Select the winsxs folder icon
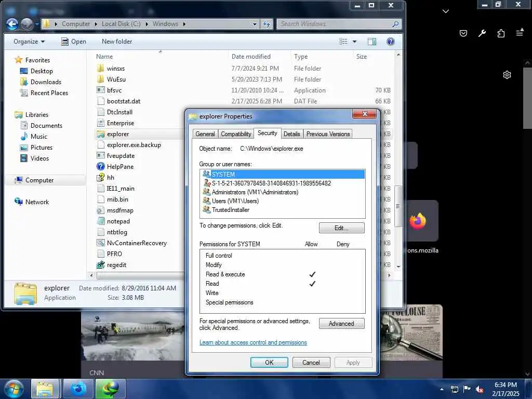 [x=100, y=68]
